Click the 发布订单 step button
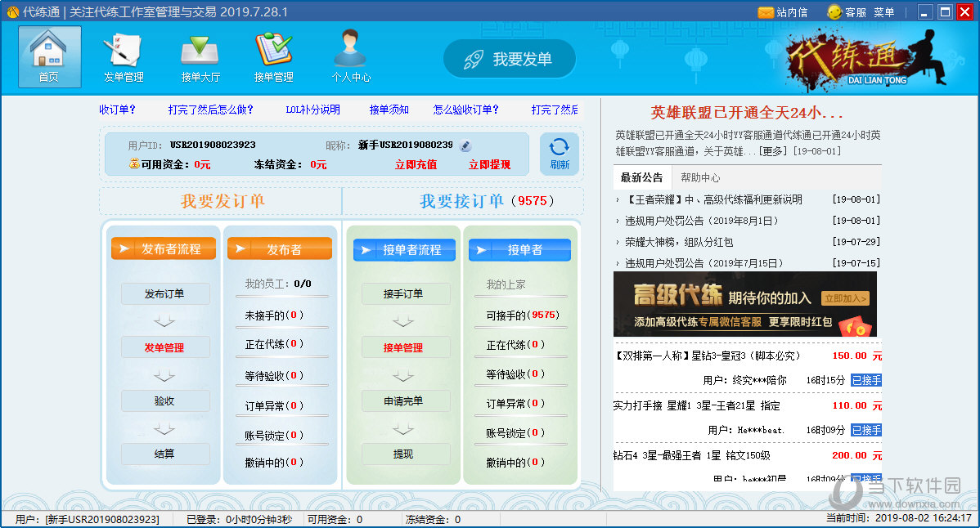This screenshot has width=980, height=528. pos(165,294)
